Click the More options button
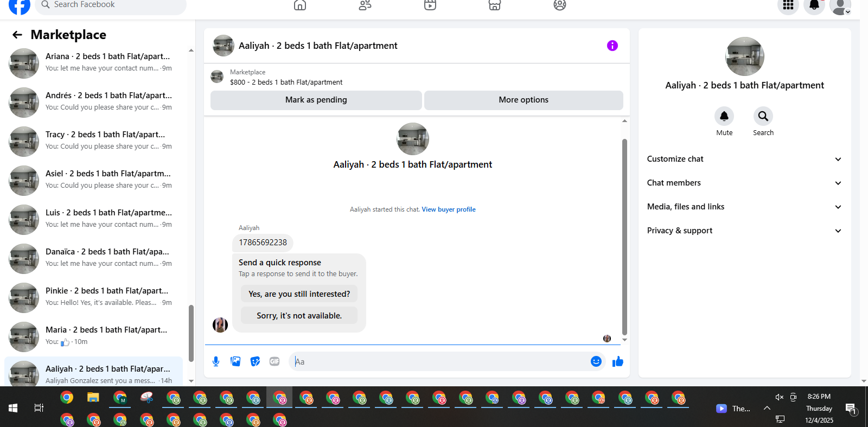Screen dimensions: 868x427 pos(524,100)
